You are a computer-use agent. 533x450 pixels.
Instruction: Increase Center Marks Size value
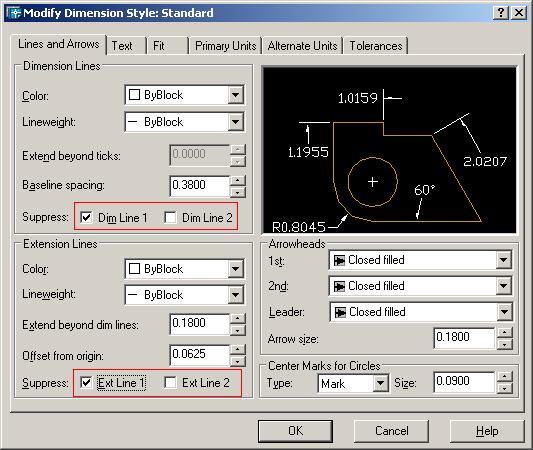point(505,377)
